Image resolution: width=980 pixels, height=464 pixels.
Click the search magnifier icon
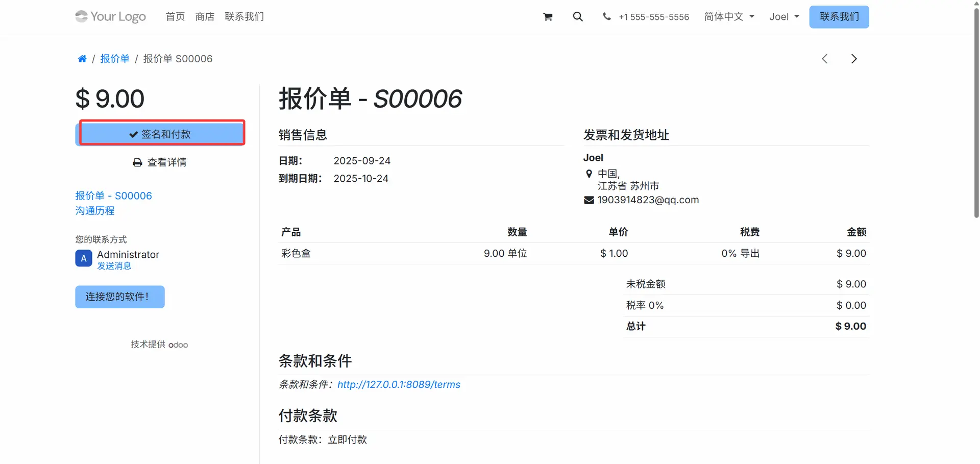[x=578, y=17]
